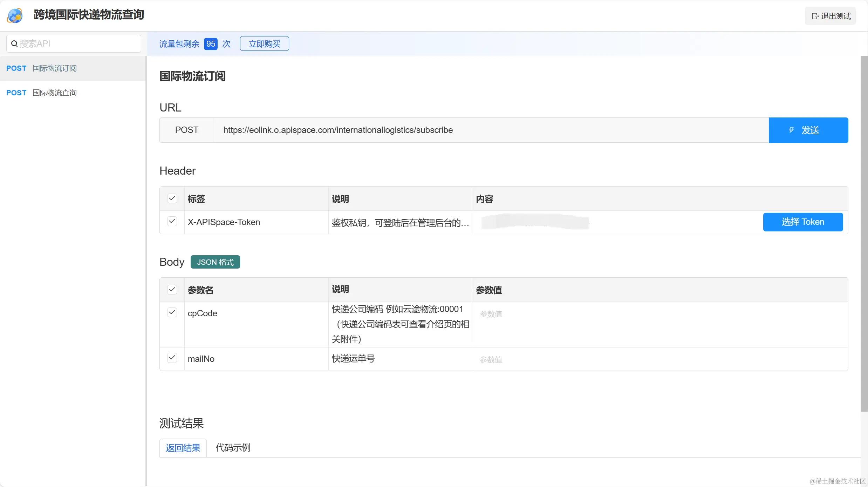Uncheck the X-APISpace-Token row checkbox
Screen dimensions: 868x487
(x=172, y=221)
